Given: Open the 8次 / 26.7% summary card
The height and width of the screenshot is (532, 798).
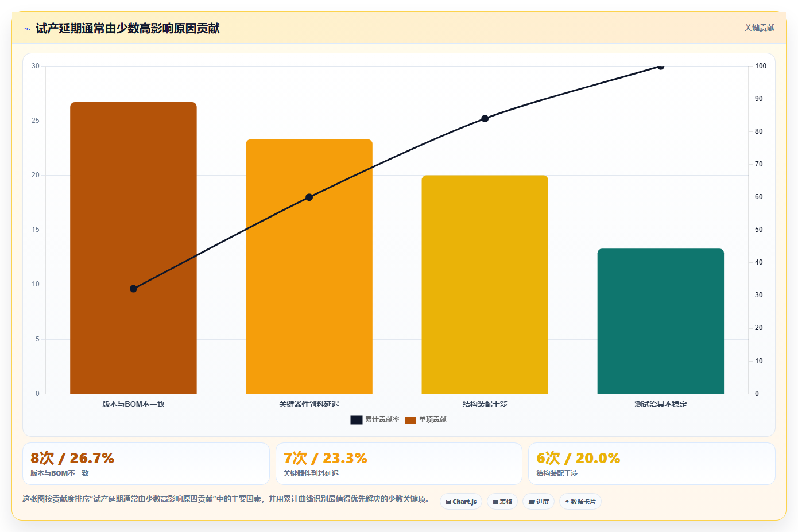Looking at the screenshot, I should [146, 464].
